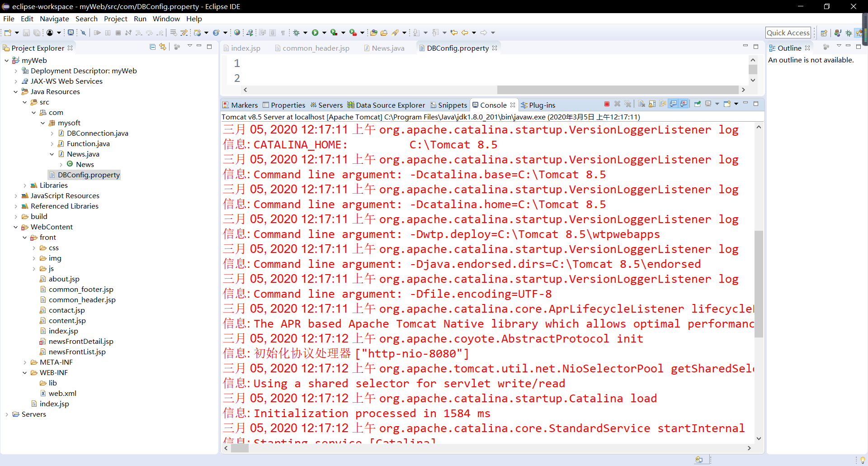
Task: Click the green Run button icon
Action: [x=315, y=33]
